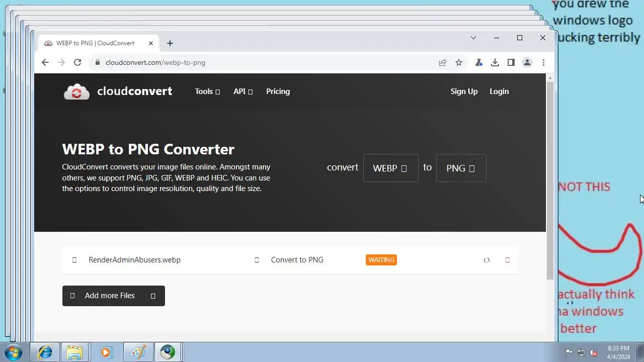Click the page vertical scrollbar thumb

coord(550,181)
